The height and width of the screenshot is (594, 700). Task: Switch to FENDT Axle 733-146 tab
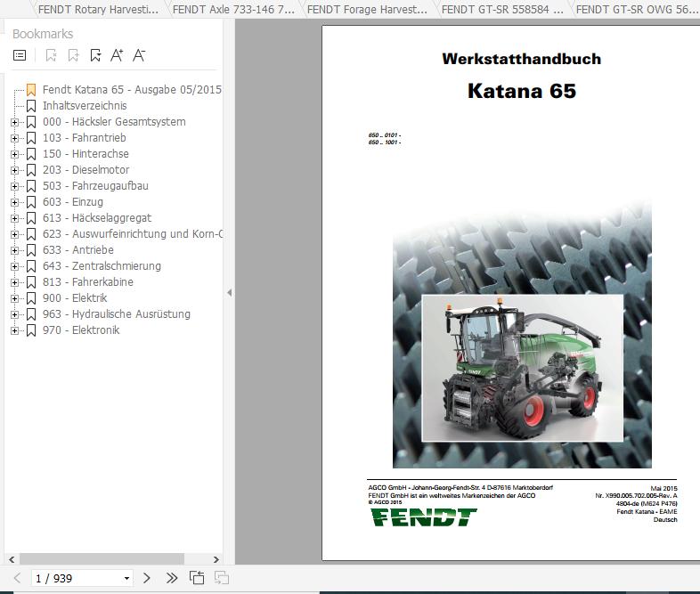233,10
